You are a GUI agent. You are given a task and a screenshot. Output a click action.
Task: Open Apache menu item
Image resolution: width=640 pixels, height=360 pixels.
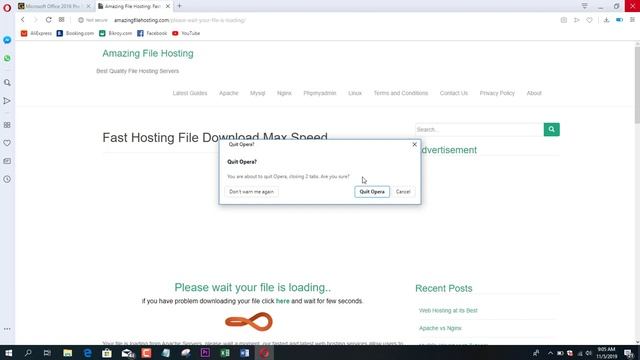point(229,93)
